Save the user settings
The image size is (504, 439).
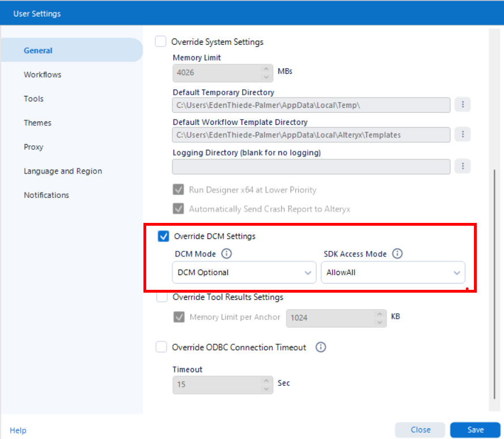[475, 430]
